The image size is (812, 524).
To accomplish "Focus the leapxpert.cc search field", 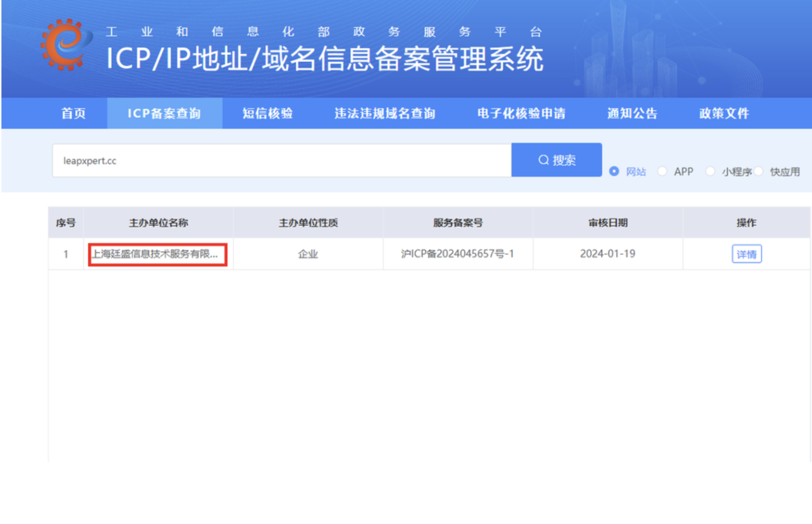I will 282,161.
